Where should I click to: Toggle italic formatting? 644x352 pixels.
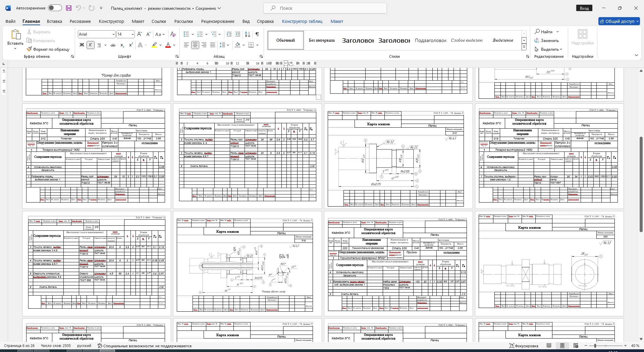pyautogui.click(x=90, y=45)
